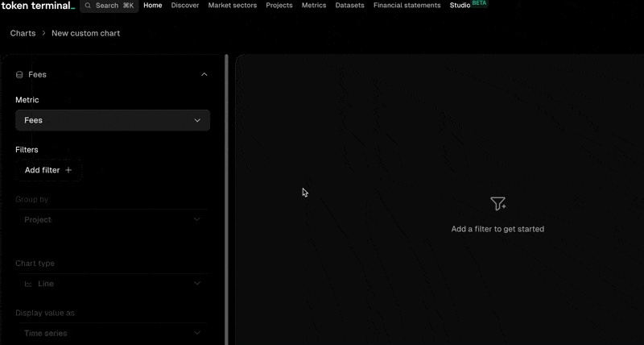Open the Metrics menu item
Viewport: 644px width, 345px height.
click(314, 6)
